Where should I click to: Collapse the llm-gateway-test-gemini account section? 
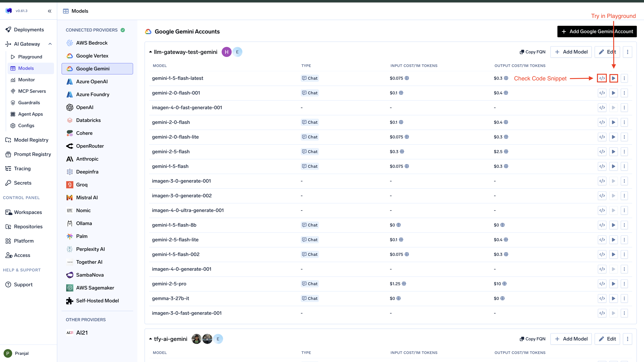150,52
